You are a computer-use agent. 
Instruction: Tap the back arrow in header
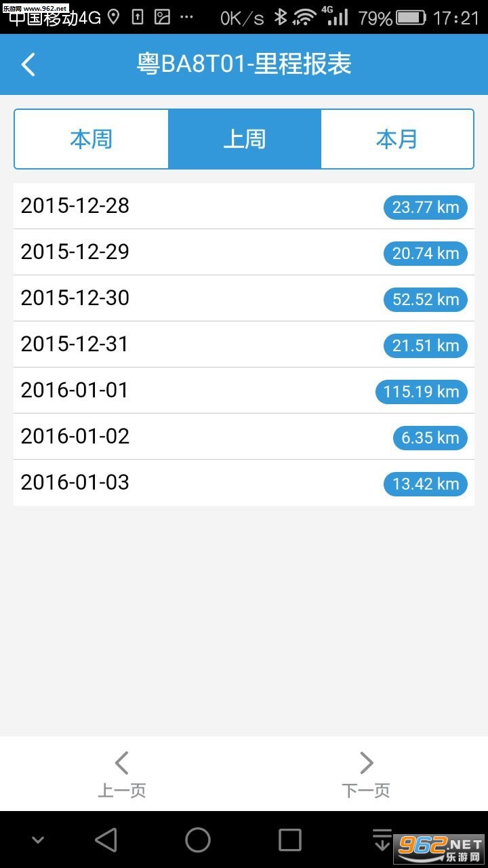coord(28,65)
